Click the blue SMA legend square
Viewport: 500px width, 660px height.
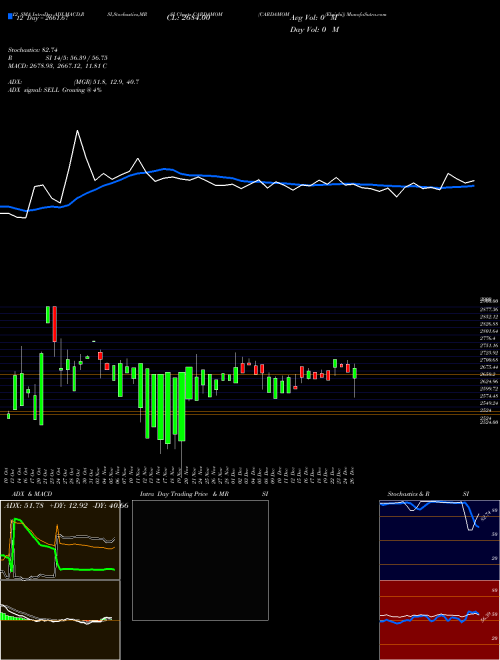tap(10, 16)
